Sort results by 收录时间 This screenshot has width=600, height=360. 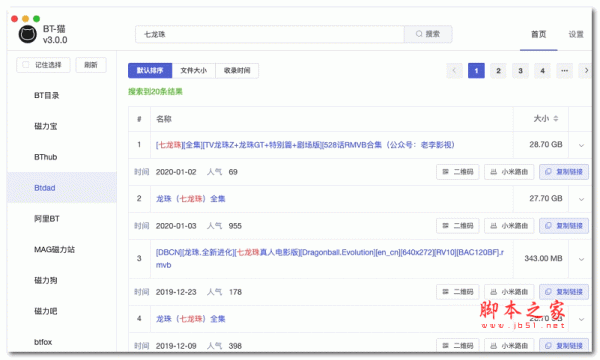pyautogui.click(x=237, y=70)
